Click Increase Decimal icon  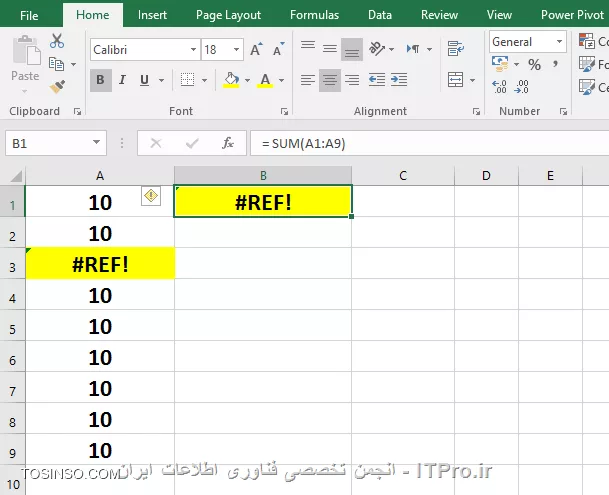[x=499, y=87]
